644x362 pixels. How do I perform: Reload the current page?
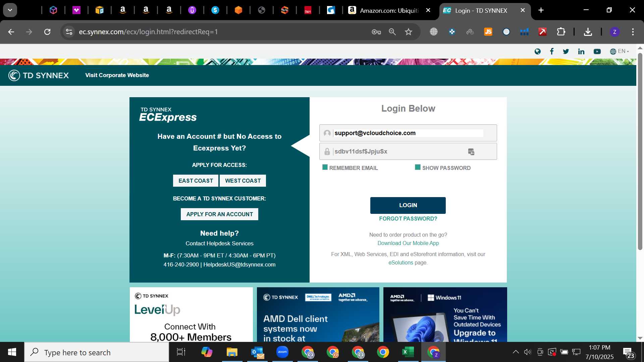pyautogui.click(x=47, y=32)
